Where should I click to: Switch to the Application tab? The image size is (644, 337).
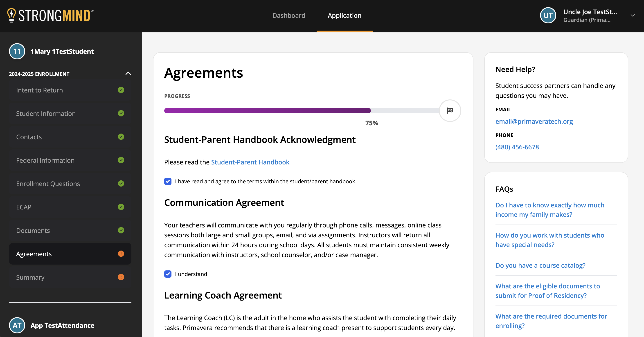345,15
